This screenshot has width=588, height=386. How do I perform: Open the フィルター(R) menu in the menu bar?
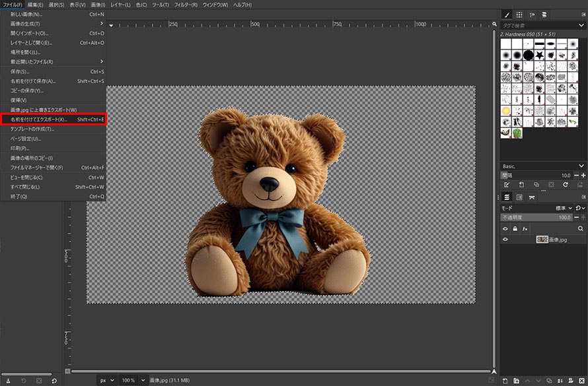coord(184,5)
